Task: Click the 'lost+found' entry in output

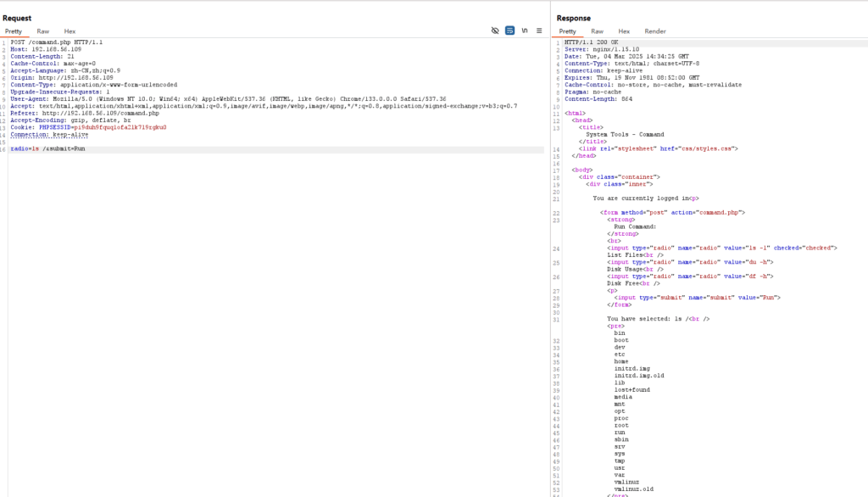Action: (632, 389)
